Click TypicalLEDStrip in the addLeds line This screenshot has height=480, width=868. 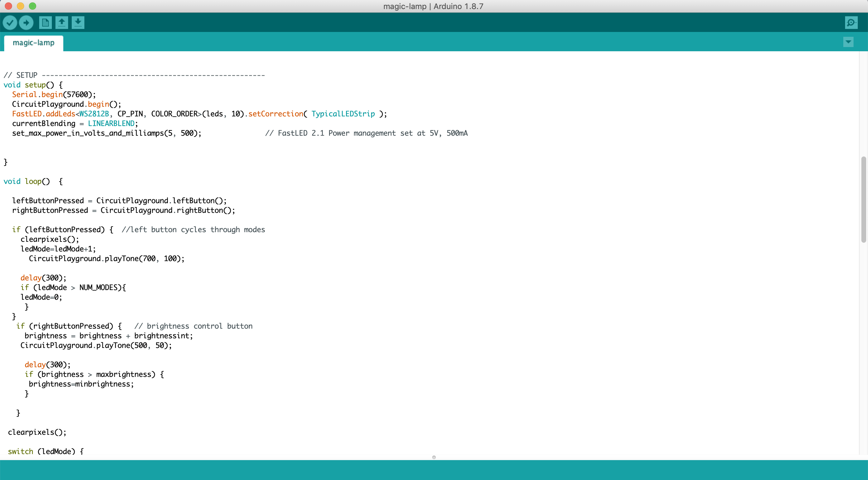click(x=343, y=114)
